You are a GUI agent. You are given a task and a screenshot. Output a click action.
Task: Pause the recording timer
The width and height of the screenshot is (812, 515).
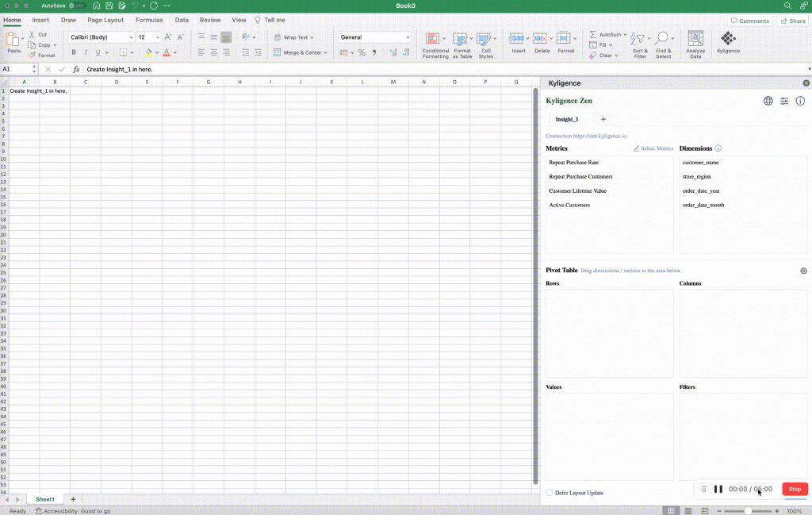[718, 489]
